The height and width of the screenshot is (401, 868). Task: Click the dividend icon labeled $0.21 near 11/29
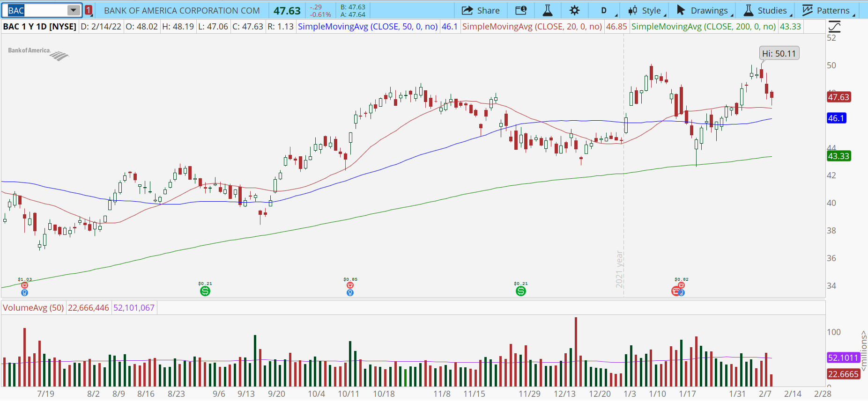coord(521,291)
